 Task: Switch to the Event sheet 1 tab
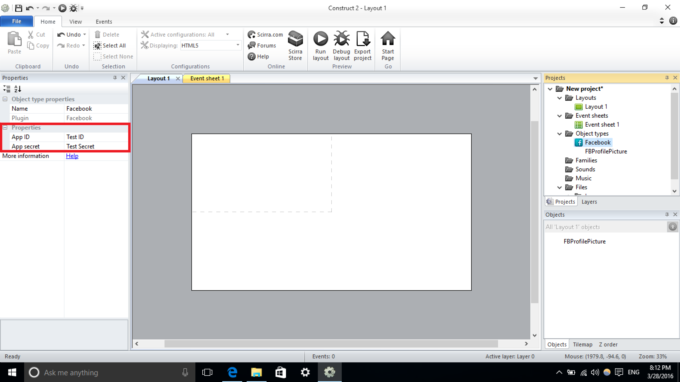[207, 78]
